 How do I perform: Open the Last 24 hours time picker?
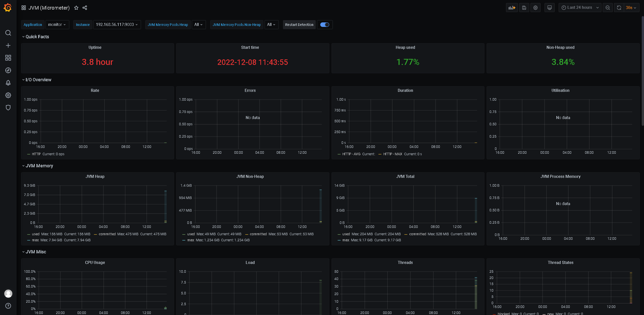pyautogui.click(x=580, y=8)
